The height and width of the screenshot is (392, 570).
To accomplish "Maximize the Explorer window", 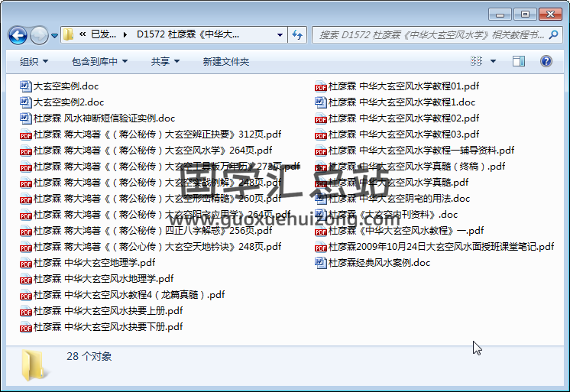I will [x=525, y=15].
